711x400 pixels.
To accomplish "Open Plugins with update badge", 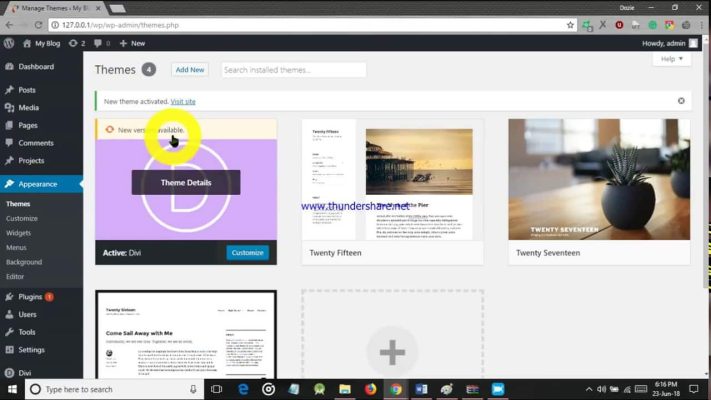I will 30,297.
